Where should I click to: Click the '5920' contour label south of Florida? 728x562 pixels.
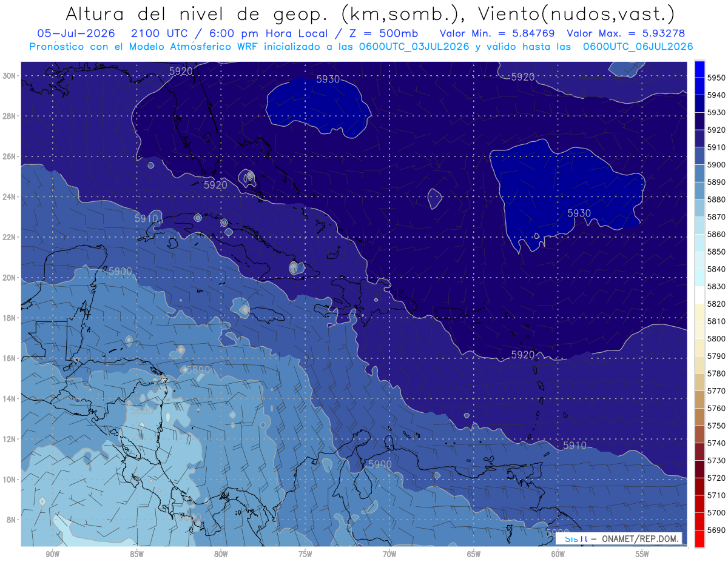point(215,185)
